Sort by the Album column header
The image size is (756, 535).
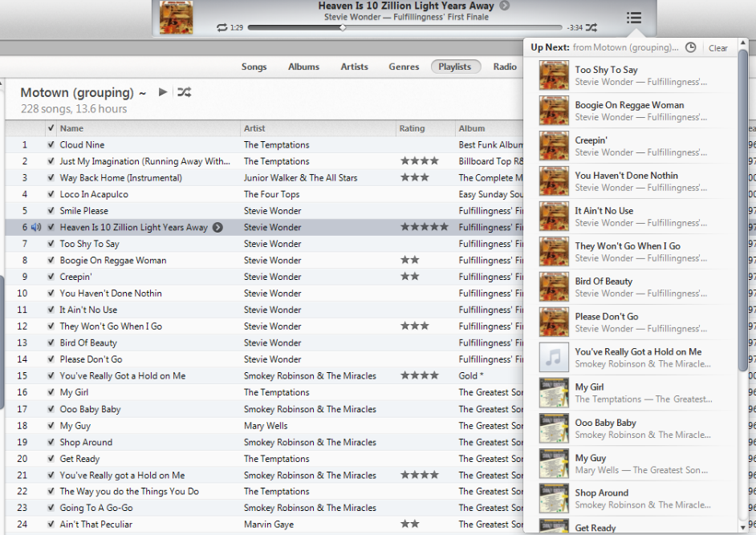(489, 128)
